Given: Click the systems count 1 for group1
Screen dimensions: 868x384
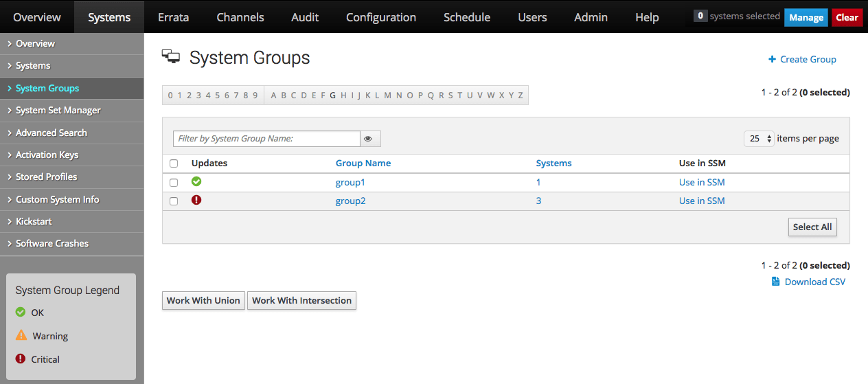Looking at the screenshot, I should pyautogui.click(x=538, y=182).
